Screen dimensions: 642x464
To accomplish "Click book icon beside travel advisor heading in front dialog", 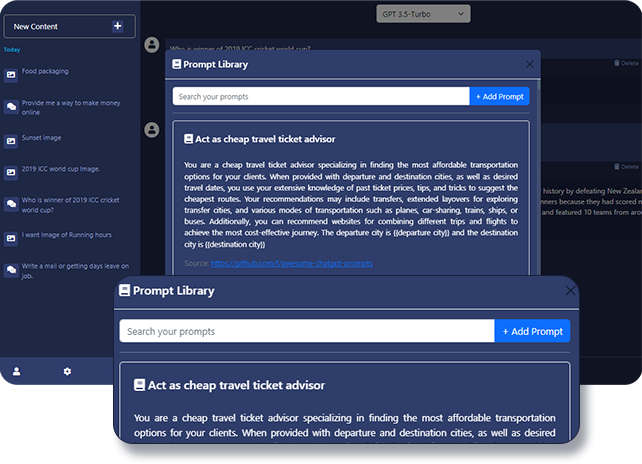I will [139, 385].
